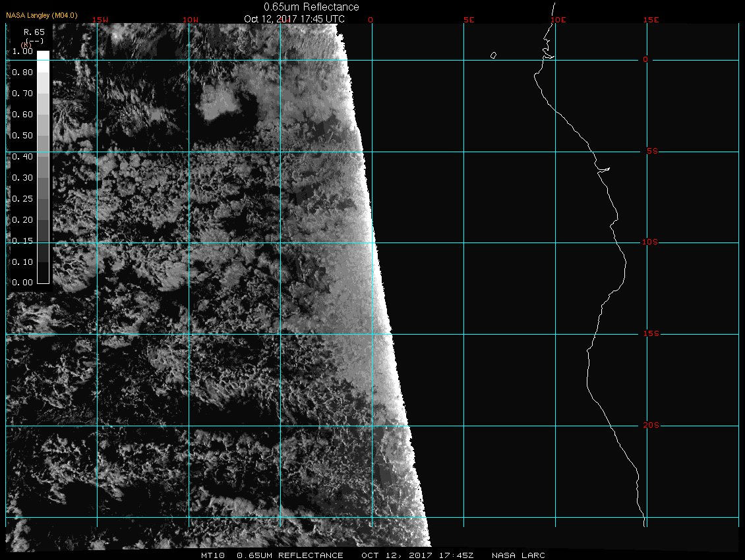Click the 10S latitude label

tap(650, 242)
